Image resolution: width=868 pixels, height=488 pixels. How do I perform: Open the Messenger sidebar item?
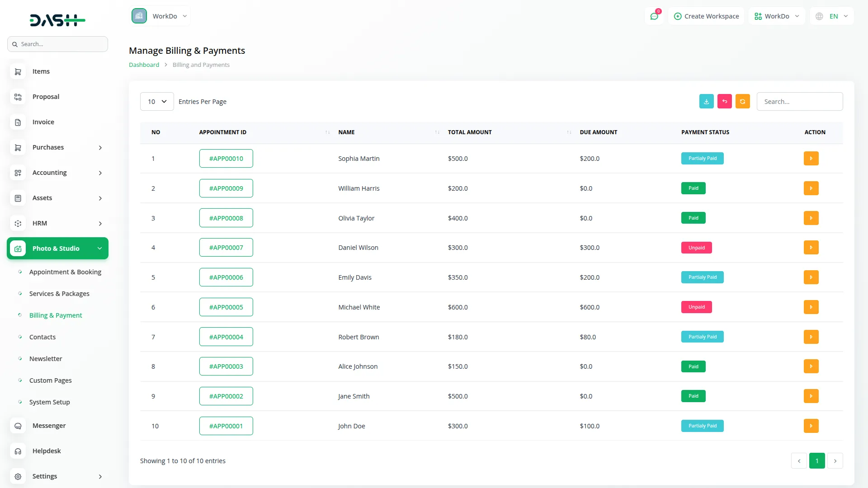tap(49, 426)
